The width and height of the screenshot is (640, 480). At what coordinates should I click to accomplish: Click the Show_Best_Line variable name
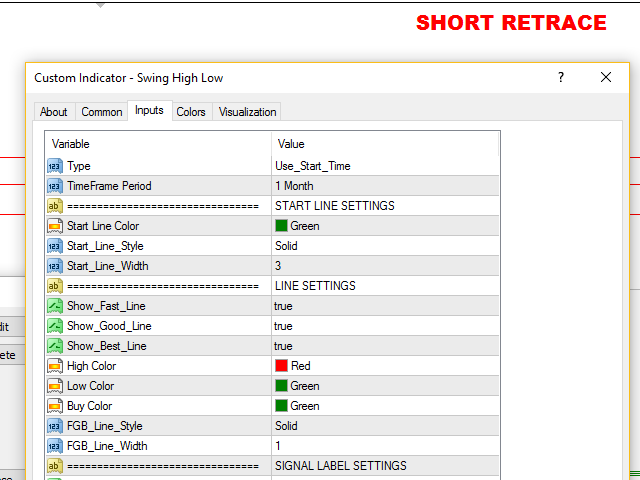pos(107,346)
